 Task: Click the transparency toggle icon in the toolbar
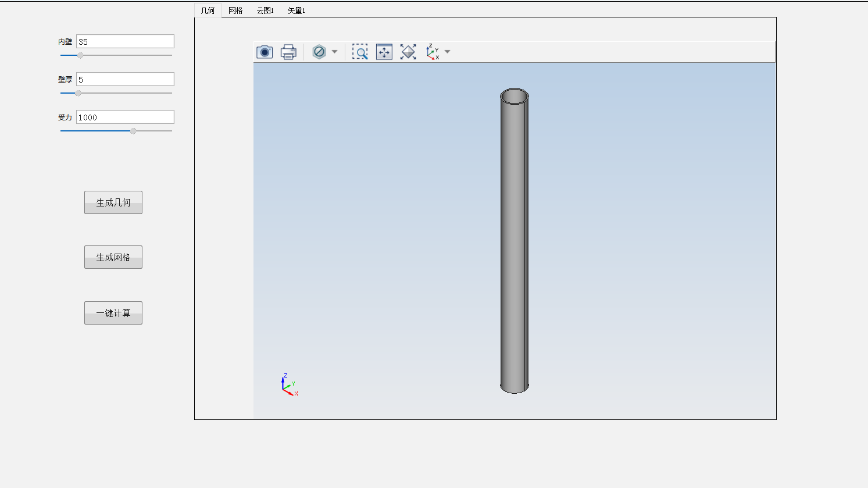pyautogui.click(x=319, y=52)
